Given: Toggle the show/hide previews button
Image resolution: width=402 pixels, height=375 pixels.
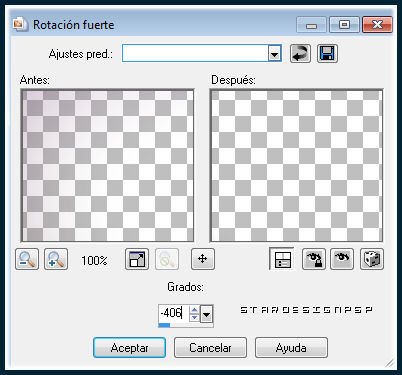Looking at the screenshot, I should (281, 259).
